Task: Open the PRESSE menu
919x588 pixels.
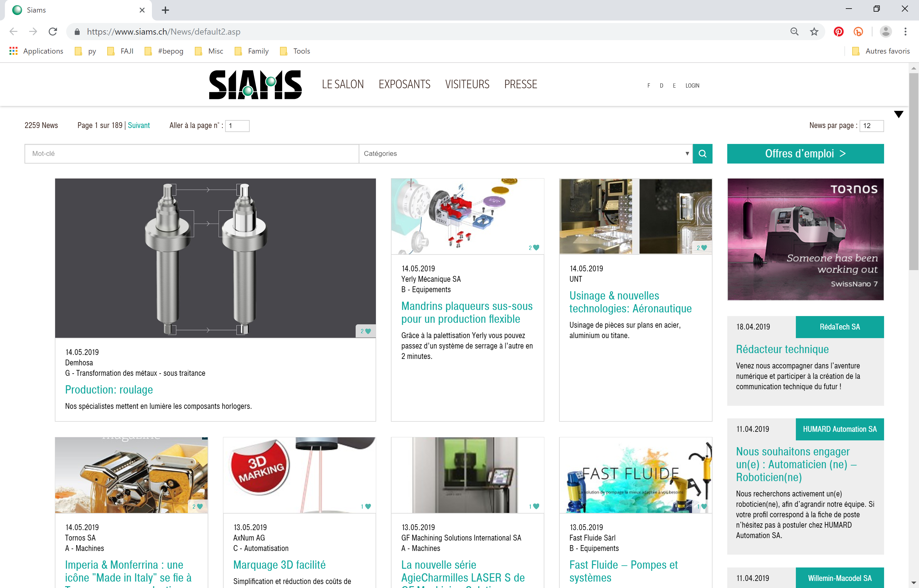Action: coord(521,85)
